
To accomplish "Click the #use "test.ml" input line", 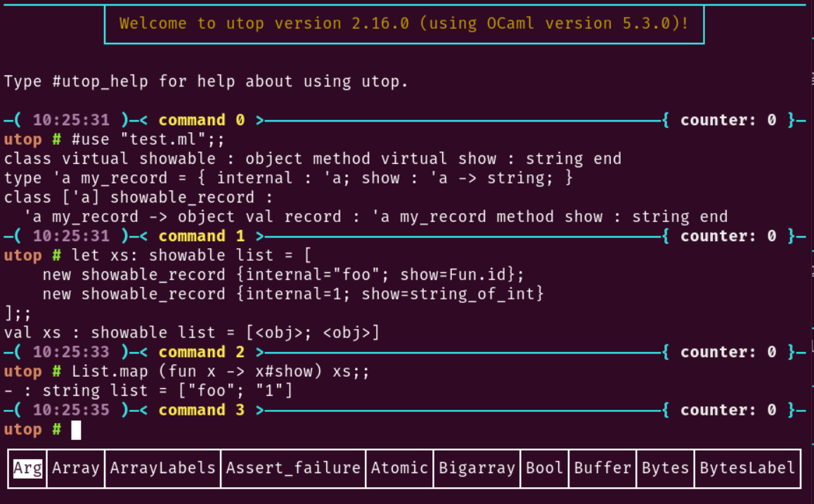I will pos(148,139).
